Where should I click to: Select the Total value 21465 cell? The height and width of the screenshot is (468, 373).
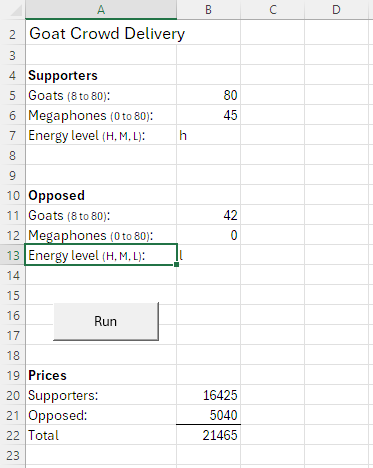208,435
